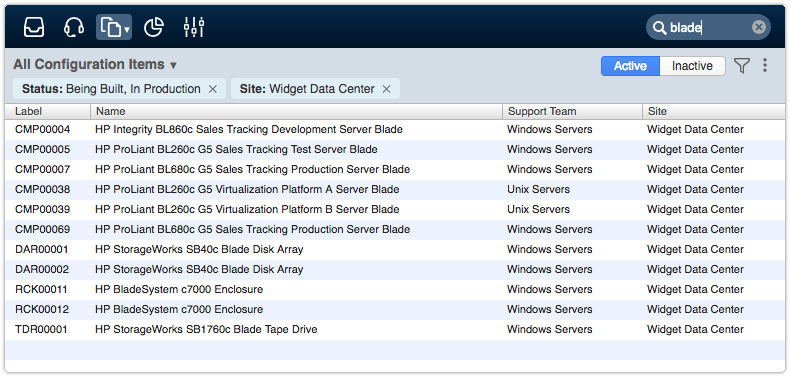Open the Service Desk headset icon
Viewport: 790px width, 377px height.
click(x=74, y=27)
